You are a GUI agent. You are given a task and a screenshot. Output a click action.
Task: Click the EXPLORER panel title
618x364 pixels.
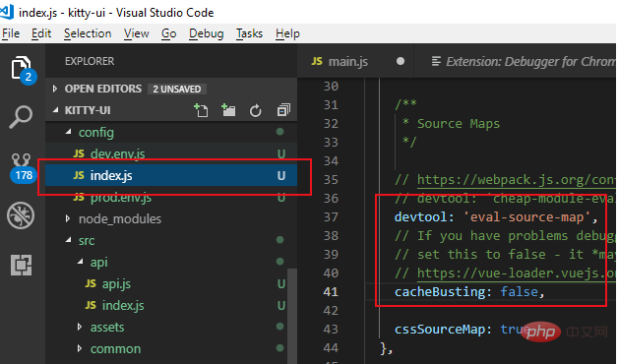90,61
